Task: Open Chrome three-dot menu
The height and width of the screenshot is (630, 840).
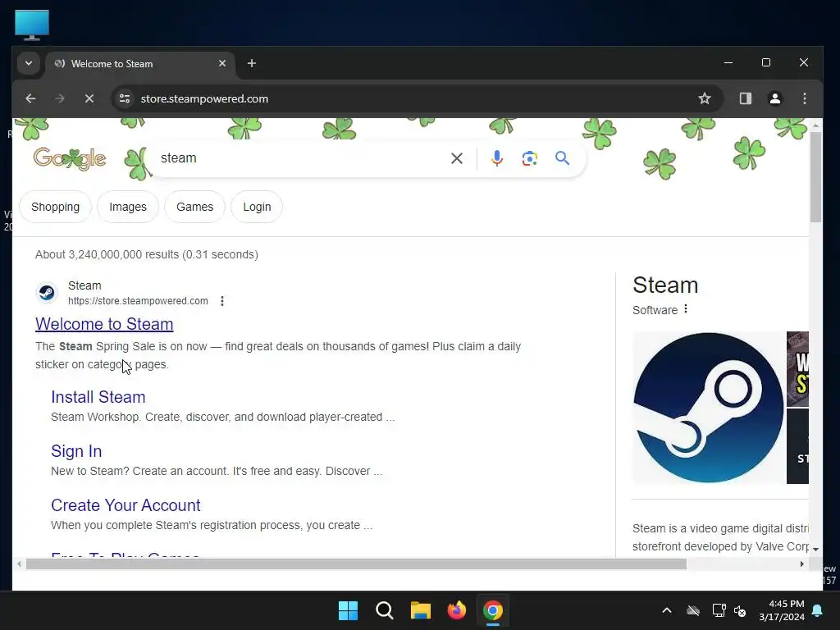Action: point(804,98)
